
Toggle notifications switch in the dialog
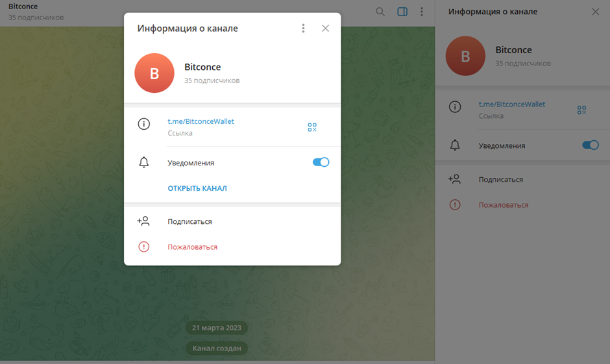tap(321, 162)
